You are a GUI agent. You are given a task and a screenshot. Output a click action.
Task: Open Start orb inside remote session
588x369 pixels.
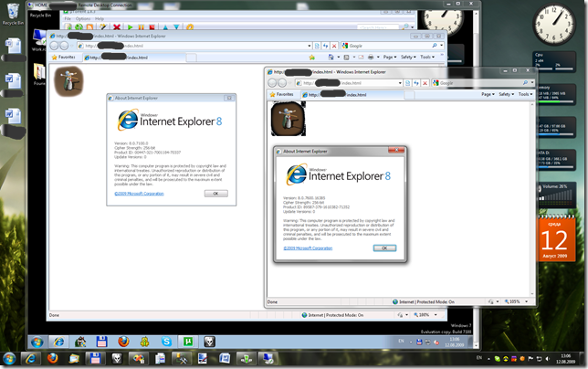point(37,342)
